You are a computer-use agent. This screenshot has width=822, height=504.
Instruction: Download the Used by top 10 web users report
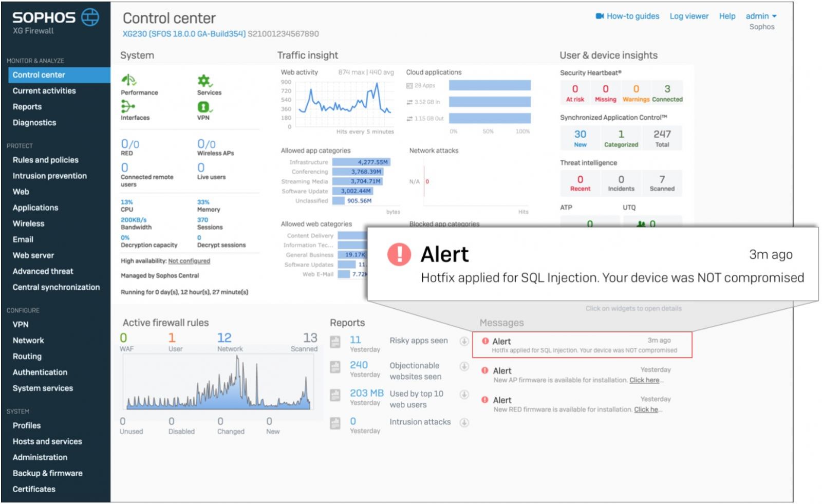[464, 395]
